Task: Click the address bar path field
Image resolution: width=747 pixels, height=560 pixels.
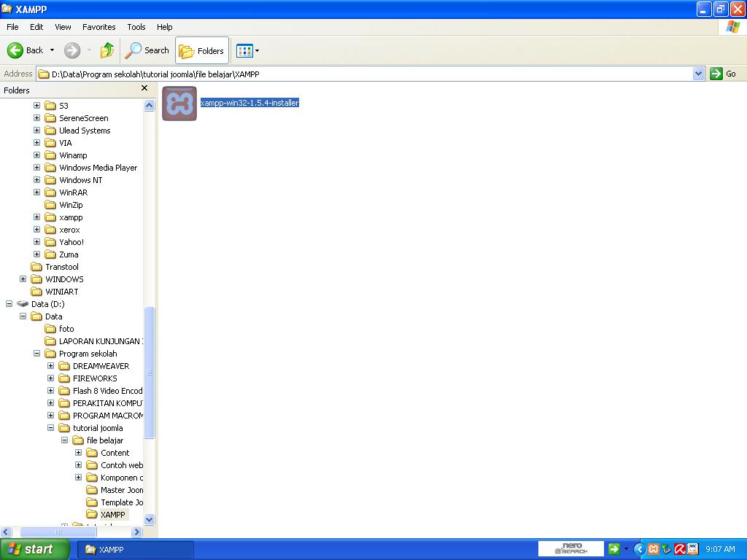Action: (x=365, y=74)
